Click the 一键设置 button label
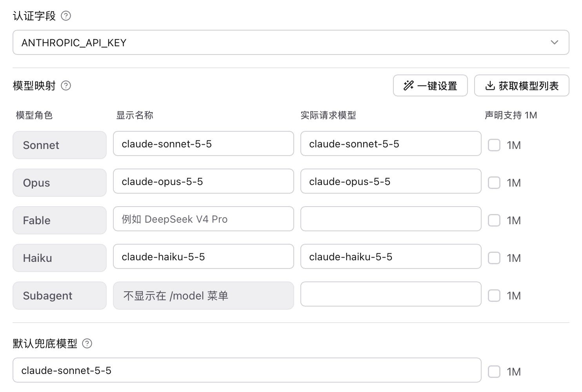 point(437,86)
